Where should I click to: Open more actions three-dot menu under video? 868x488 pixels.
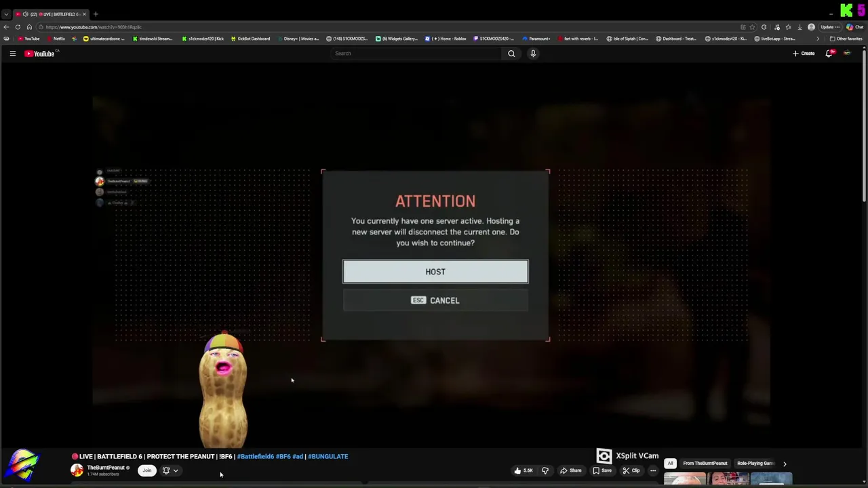coord(653,470)
